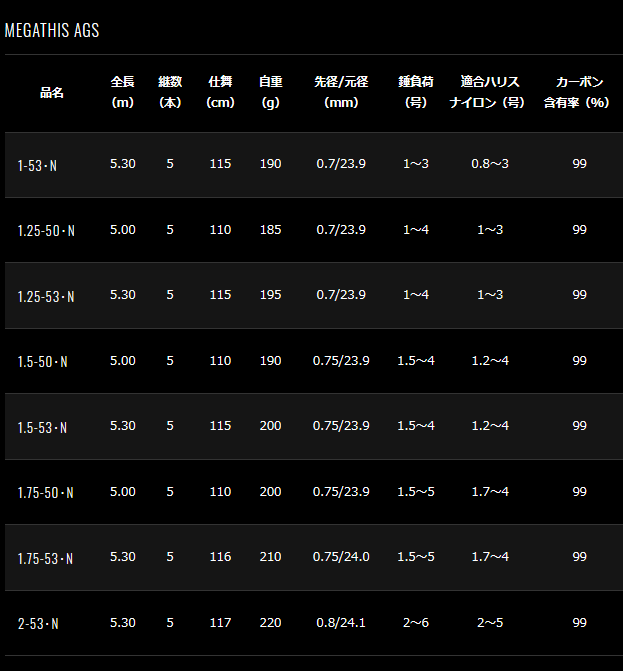Click the 自重 (g) column header
The height and width of the screenshot is (671, 623).
coord(271,92)
